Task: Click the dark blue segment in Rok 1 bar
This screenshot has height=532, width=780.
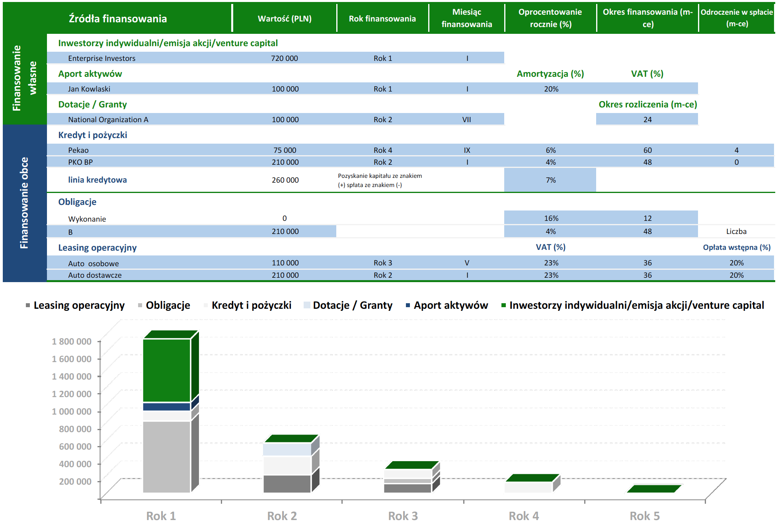Action: (167, 407)
